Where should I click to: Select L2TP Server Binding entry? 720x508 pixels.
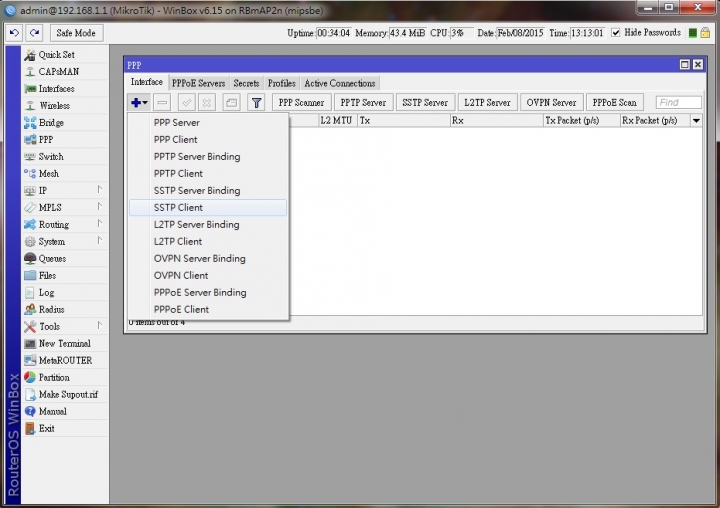[208, 225]
